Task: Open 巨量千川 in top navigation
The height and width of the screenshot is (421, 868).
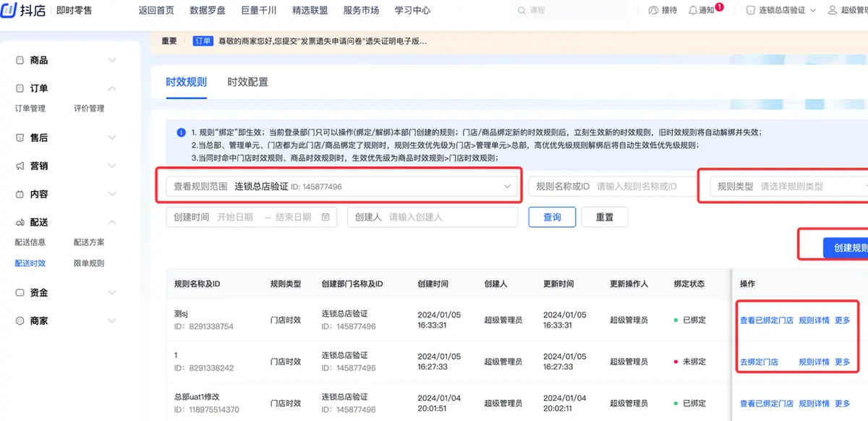Action: (x=258, y=10)
